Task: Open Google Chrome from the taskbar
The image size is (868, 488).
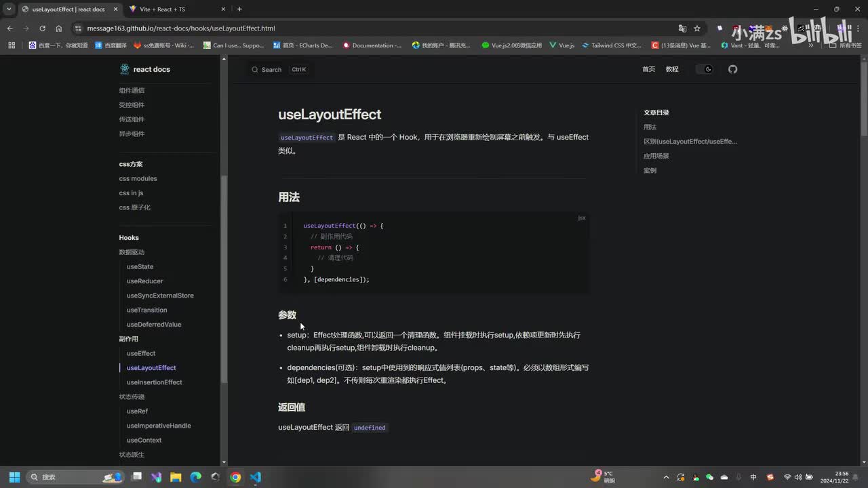Action: [x=235, y=477]
